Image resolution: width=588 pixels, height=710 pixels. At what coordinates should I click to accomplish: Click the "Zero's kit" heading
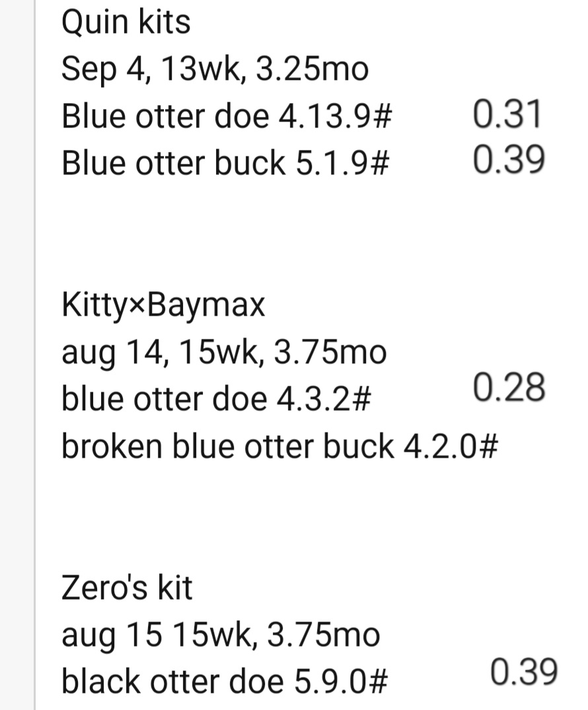[127, 588]
